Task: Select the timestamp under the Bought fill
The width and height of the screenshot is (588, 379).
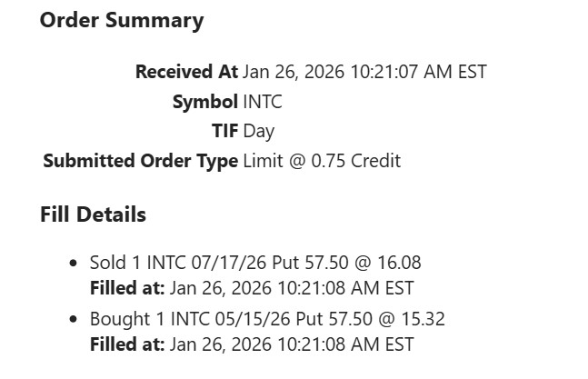Action: click(x=292, y=345)
